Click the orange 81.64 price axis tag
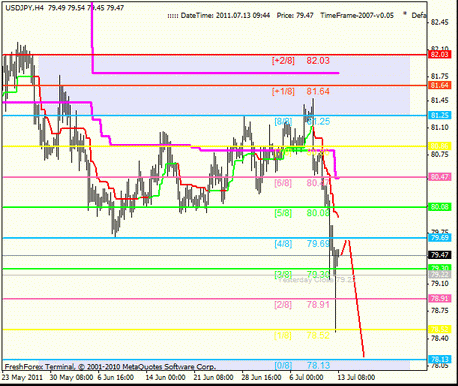The height and width of the screenshot is (386, 458). click(x=439, y=85)
